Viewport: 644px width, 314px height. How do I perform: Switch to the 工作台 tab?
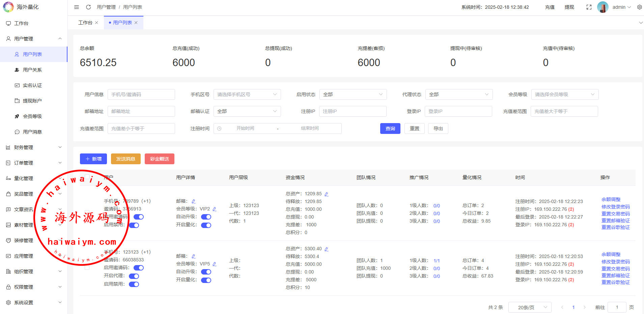point(85,23)
